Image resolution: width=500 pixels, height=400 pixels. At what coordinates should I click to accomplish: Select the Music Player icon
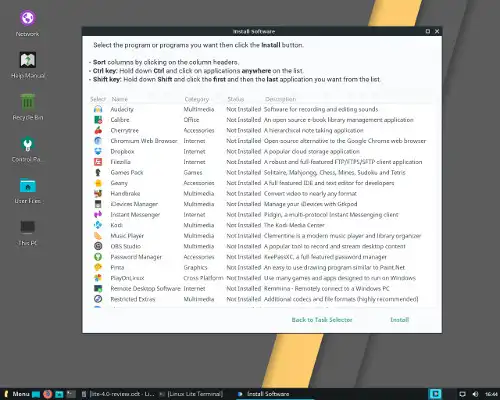[x=98, y=236]
